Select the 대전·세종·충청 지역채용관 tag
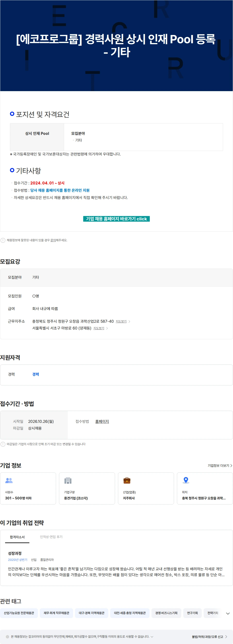The image size is (233, 644). point(130,613)
